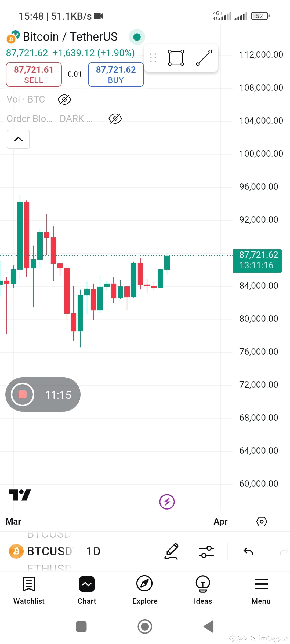Select the 87,721.62 price scale label

[258, 260]
